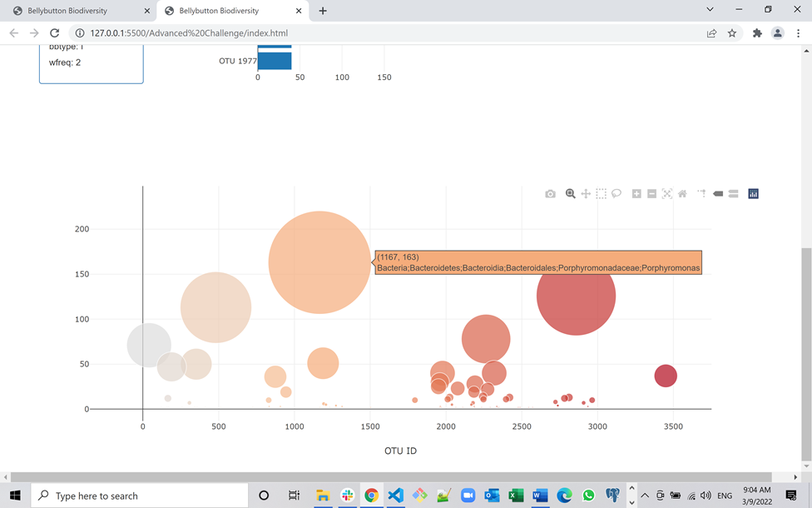Open Visual Studio Code from the taskbar
This screenshot has height=508, width=812.
point(394,496)
